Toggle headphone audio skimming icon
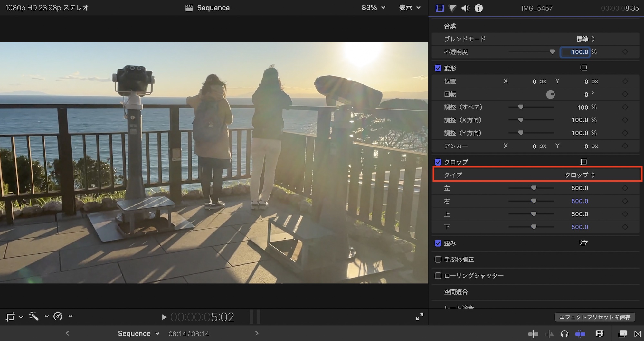Viewport: 644px width, 341px height. click(x=564, y=334)
